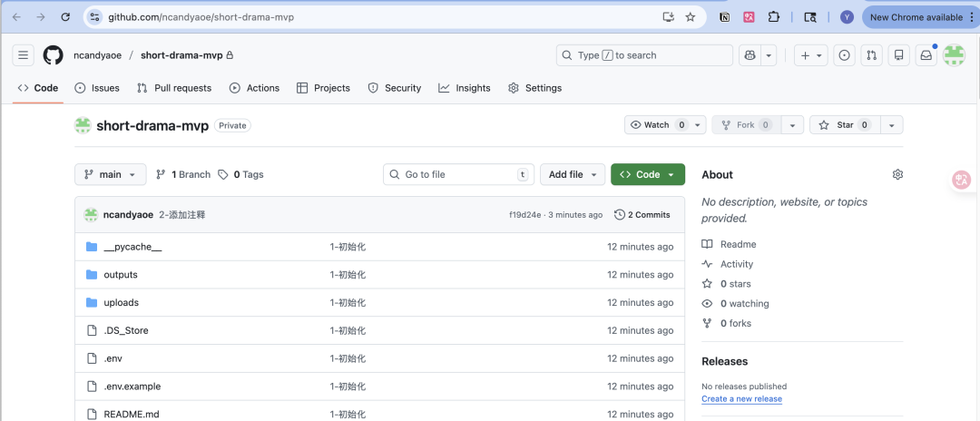View the 2 Commits history
The image size is (980, 421).
(x=642, y=215)
